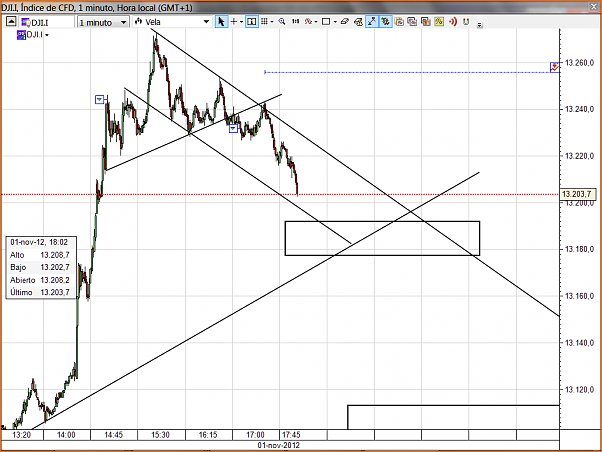Click the red alert icon at 13.260 level
The width and height of the screenshot is (602, 452).
(554, 68)
